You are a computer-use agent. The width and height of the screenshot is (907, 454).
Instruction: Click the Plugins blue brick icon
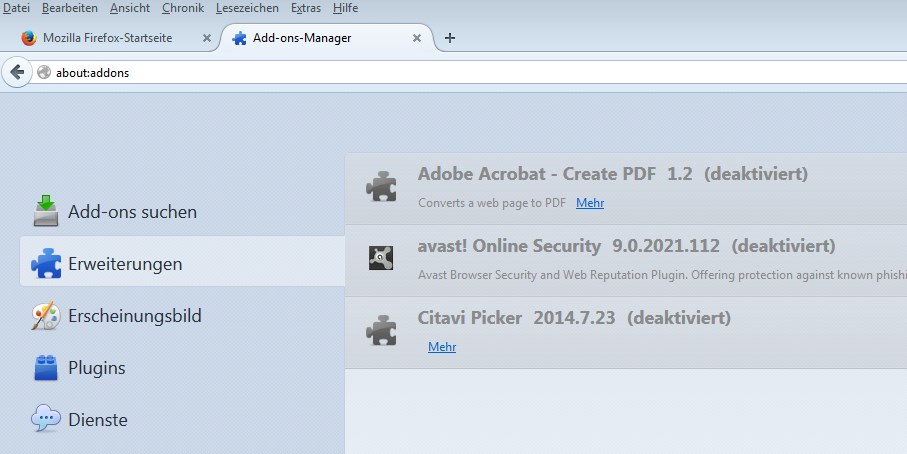tap(46, 368)
